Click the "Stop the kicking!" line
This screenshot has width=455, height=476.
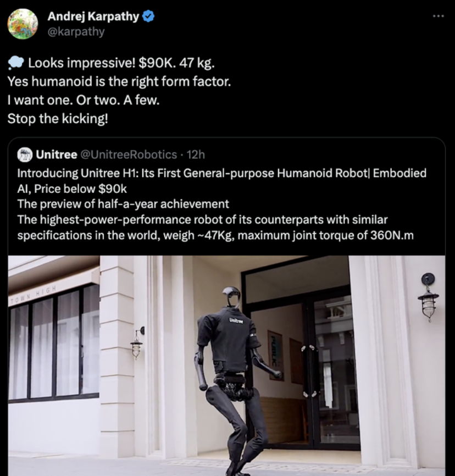click(x=58, y=118)
